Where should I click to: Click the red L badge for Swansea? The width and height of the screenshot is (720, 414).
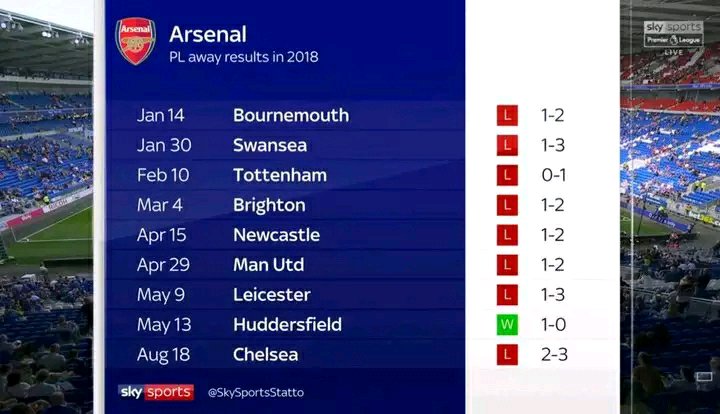507,145
